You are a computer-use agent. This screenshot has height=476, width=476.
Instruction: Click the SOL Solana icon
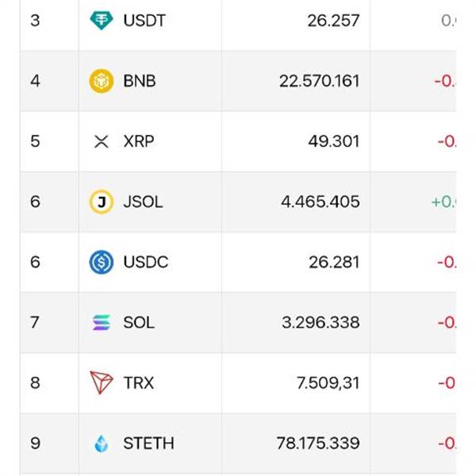[101, 323]
